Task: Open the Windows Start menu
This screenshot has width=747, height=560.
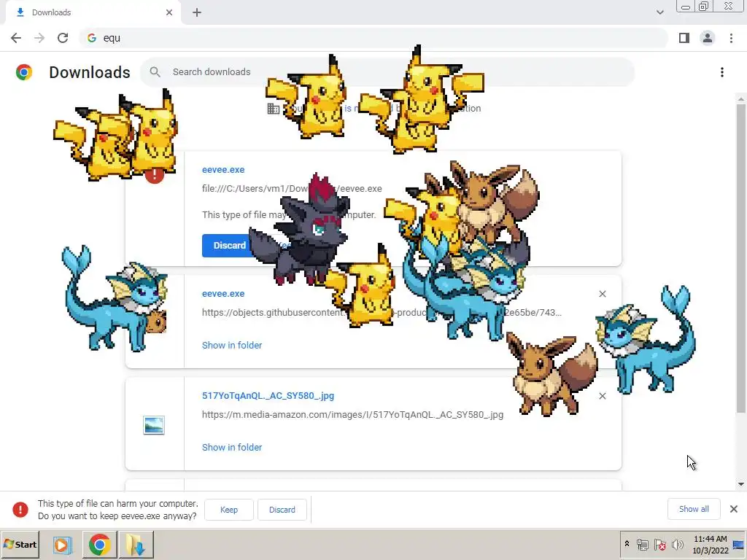Action: click(x=20, y=544)
